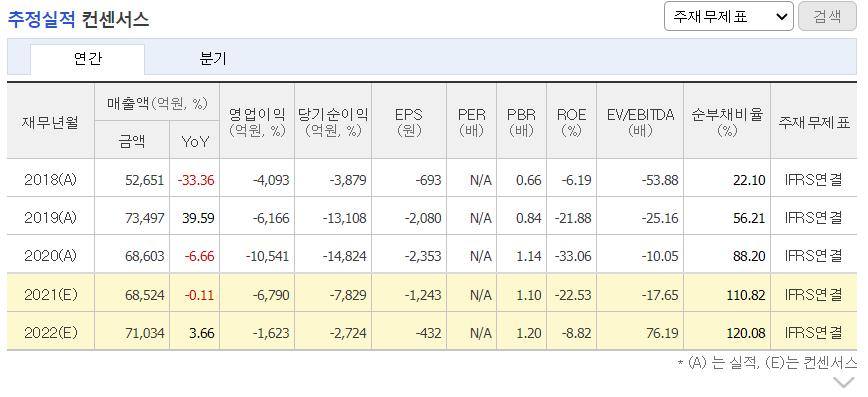Screen dimensions: 868x397
Task: Click YoY value -33.36
Action: (x=196, y=181)
